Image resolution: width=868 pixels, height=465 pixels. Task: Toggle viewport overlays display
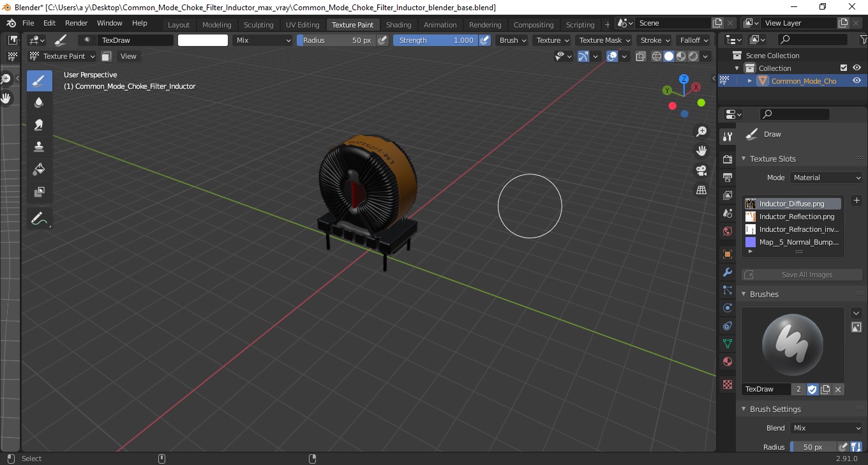point(612,56)
